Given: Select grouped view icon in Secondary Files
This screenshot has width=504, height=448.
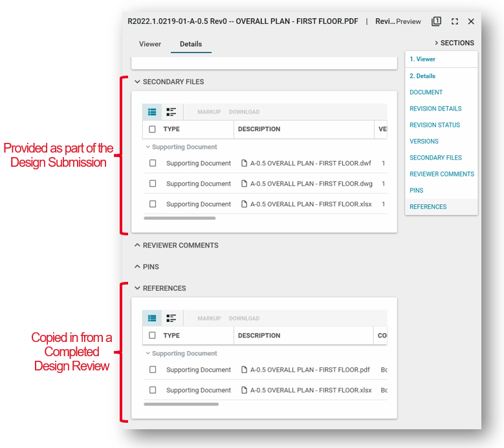Looking at the screenshot, I should click(x=171, y=112).
